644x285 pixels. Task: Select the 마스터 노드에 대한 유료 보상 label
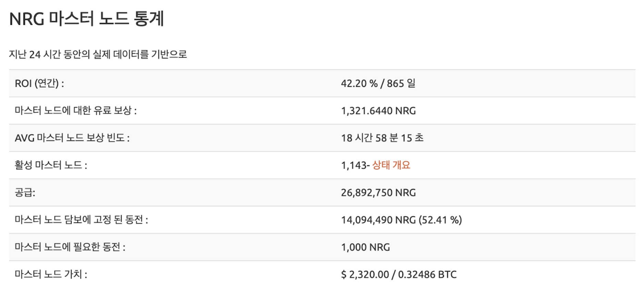[x=76, y=111]
